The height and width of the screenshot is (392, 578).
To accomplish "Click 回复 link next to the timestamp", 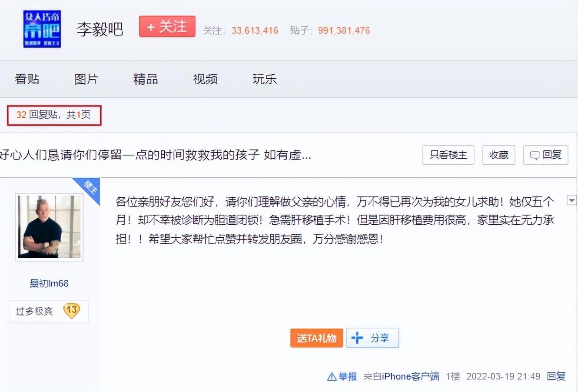I will coord(556,376).
